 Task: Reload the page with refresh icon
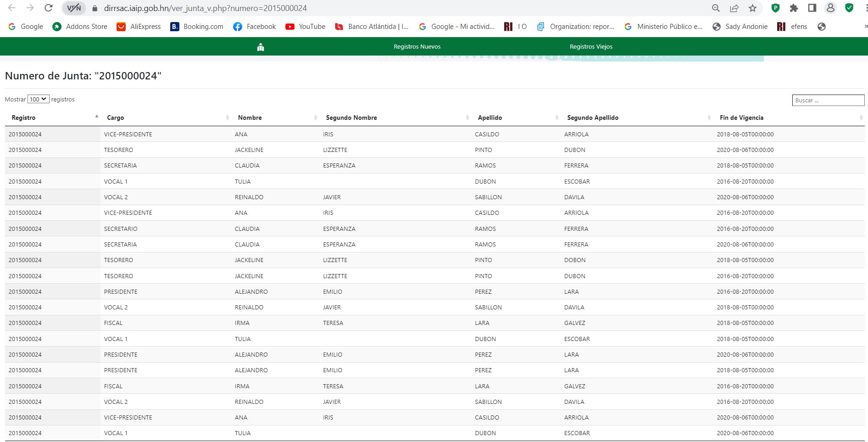tap(48, 8)
